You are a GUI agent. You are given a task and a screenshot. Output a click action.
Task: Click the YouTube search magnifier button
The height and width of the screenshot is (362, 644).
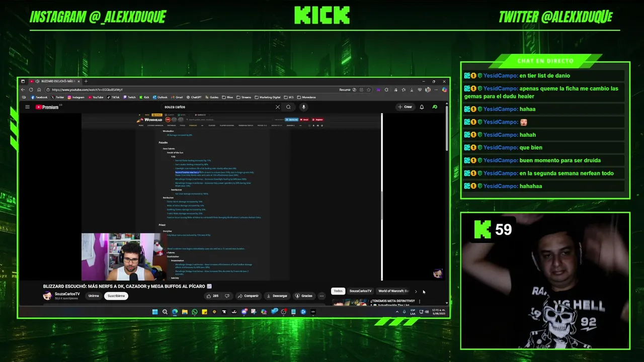(x=288, y=107)
